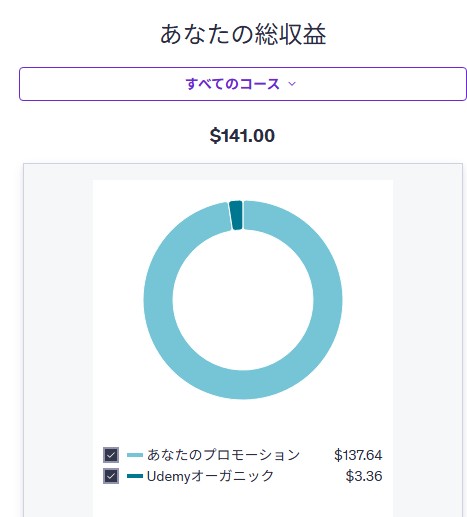This screenshot has width=467, height=517.
Task: Click the $137.64 promotion amount
Action: [358, 455]
